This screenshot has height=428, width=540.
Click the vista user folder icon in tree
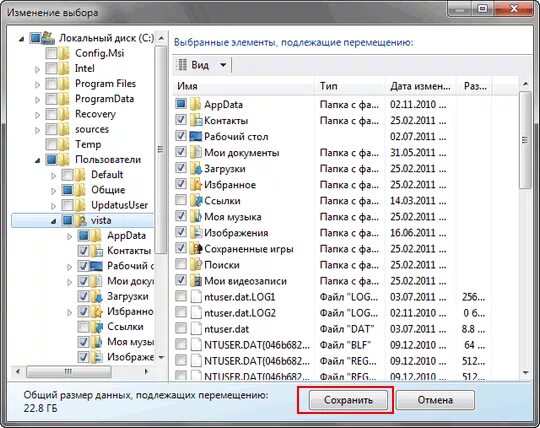[80, 220]
